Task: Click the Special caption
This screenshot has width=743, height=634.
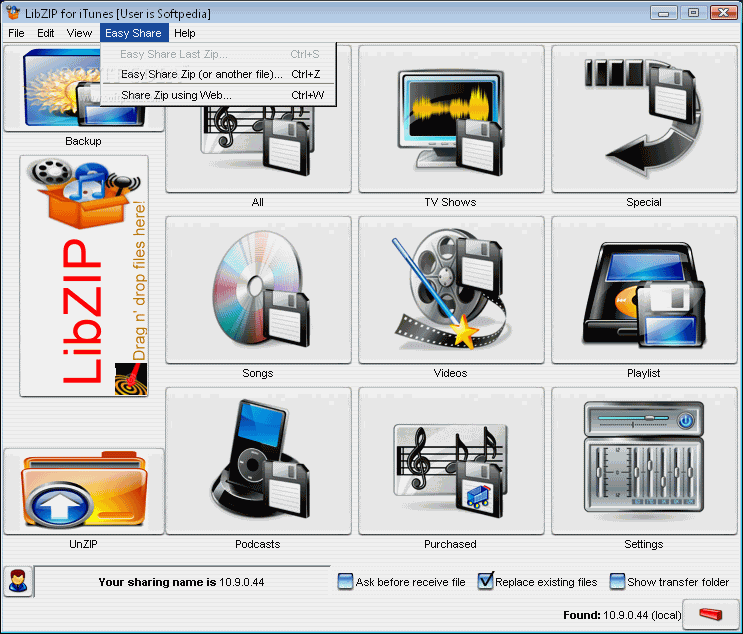Action: (x=643, y=202)
